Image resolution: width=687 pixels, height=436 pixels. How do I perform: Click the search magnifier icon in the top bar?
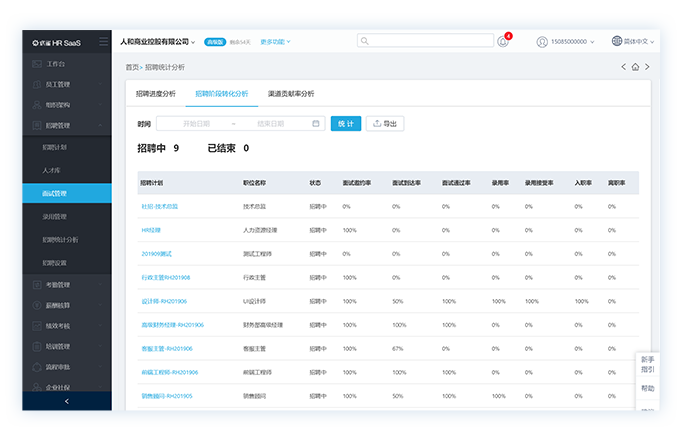pos(365,41)
